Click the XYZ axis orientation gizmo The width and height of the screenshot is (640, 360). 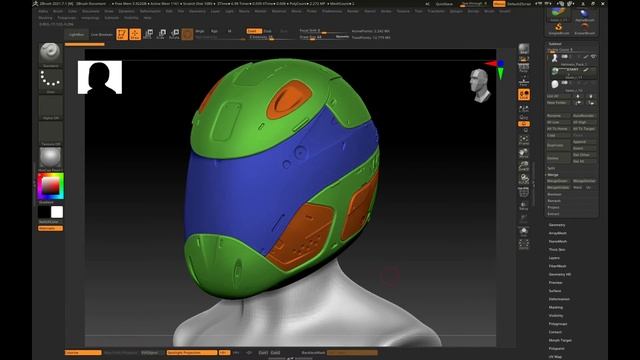(497, 68)
